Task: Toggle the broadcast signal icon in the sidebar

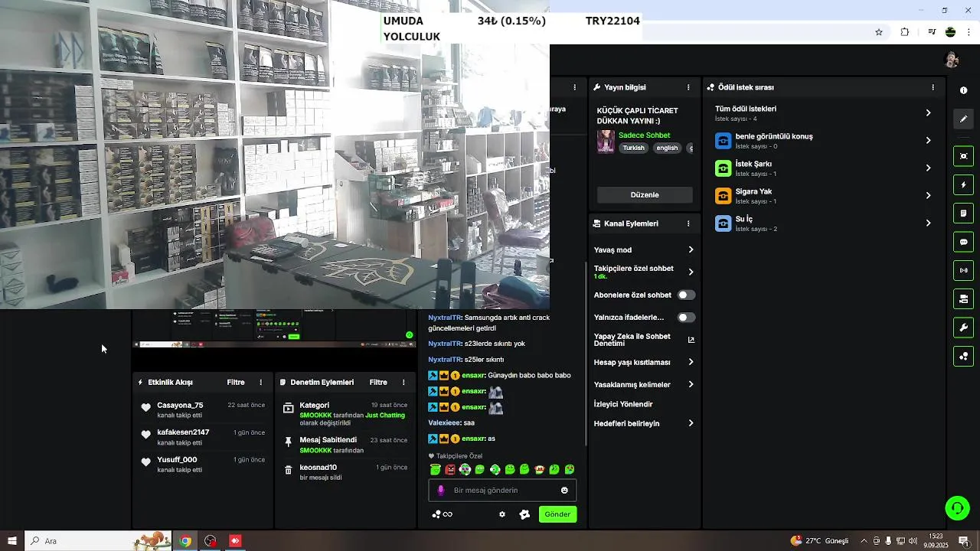Action: click(x=963, y=270)
